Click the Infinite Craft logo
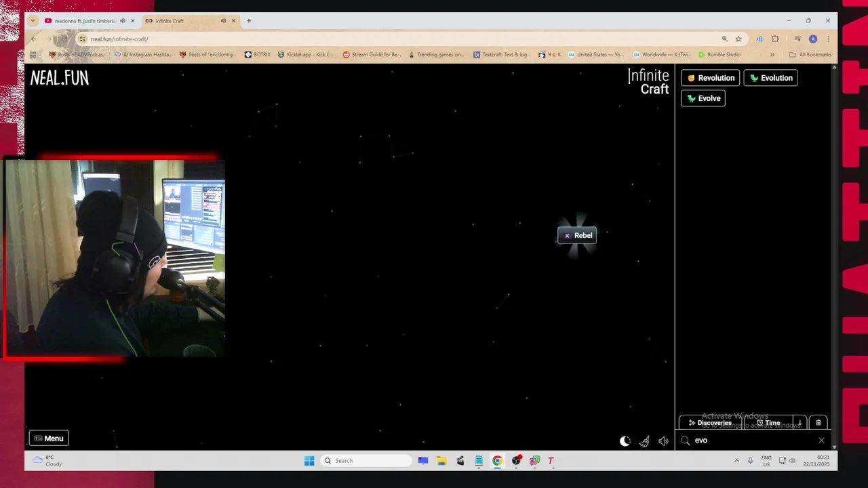Image resolution: width=868 pixels, height=488 pixels. tap(648, 82)
